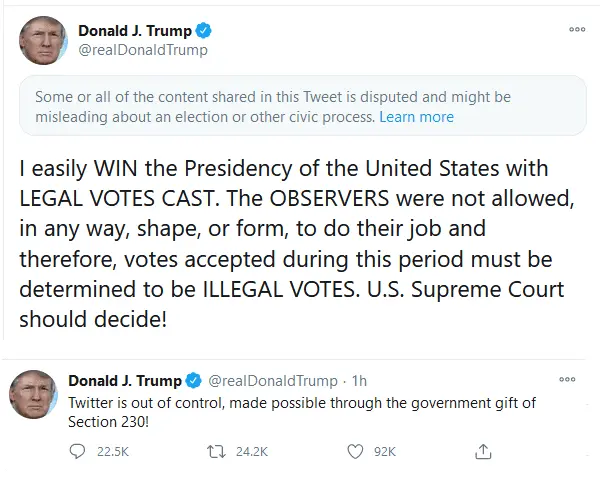Viewport: 600px width, 480px height.
Task: Open the lower tweet's profile picture
Action: (x=32, y=394)
